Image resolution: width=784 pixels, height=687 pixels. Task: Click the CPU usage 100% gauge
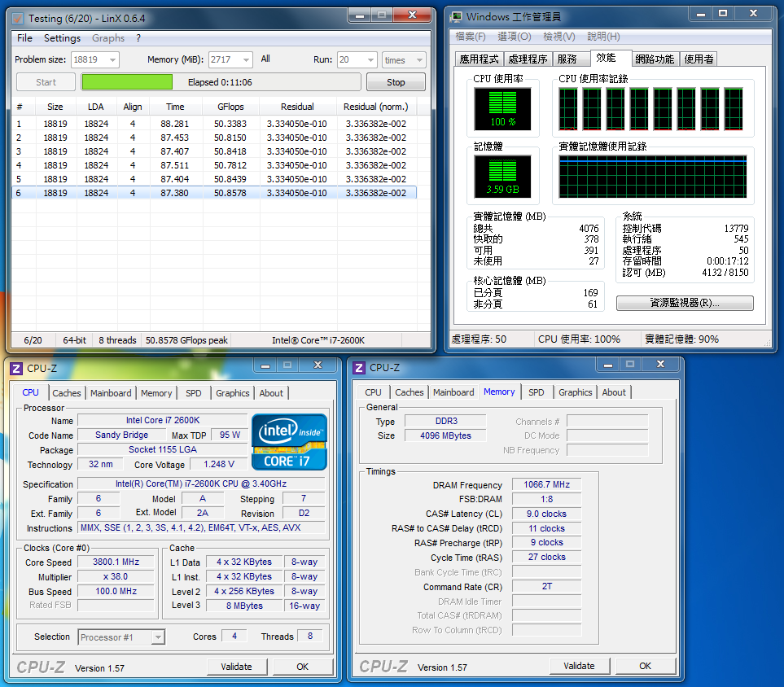[x=502, y=109]
